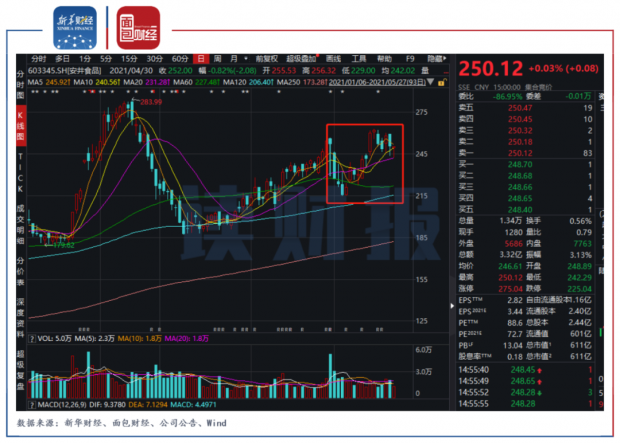Open the Xinhua Finance logo
Screen dimensions: 620x443
click(75, 28)
